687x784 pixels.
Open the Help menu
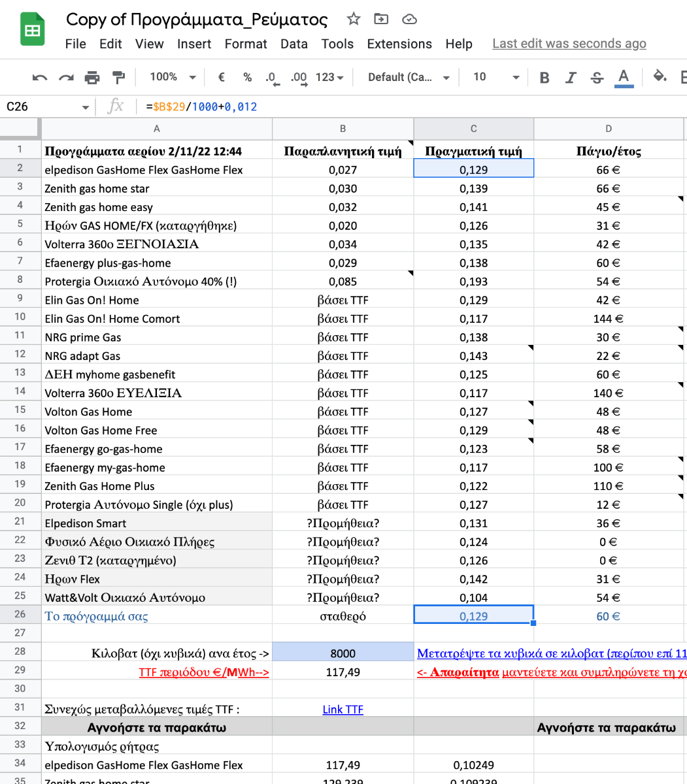point(459,44)
